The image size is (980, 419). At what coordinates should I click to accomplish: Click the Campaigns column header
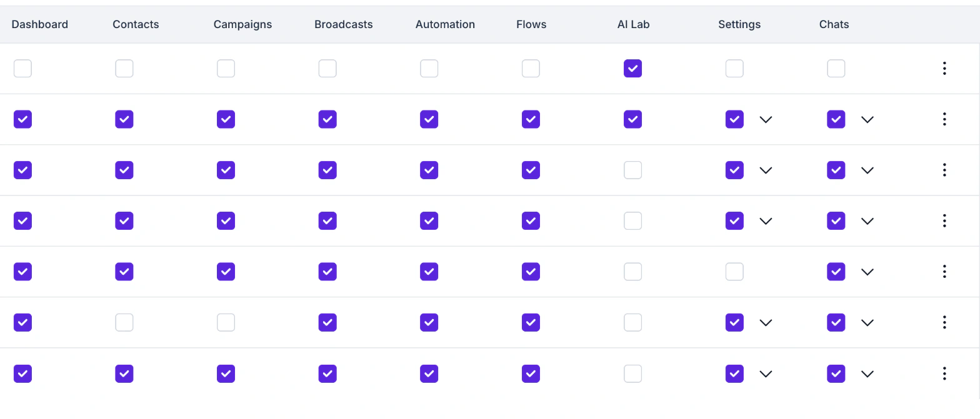(x=242, y=25)
